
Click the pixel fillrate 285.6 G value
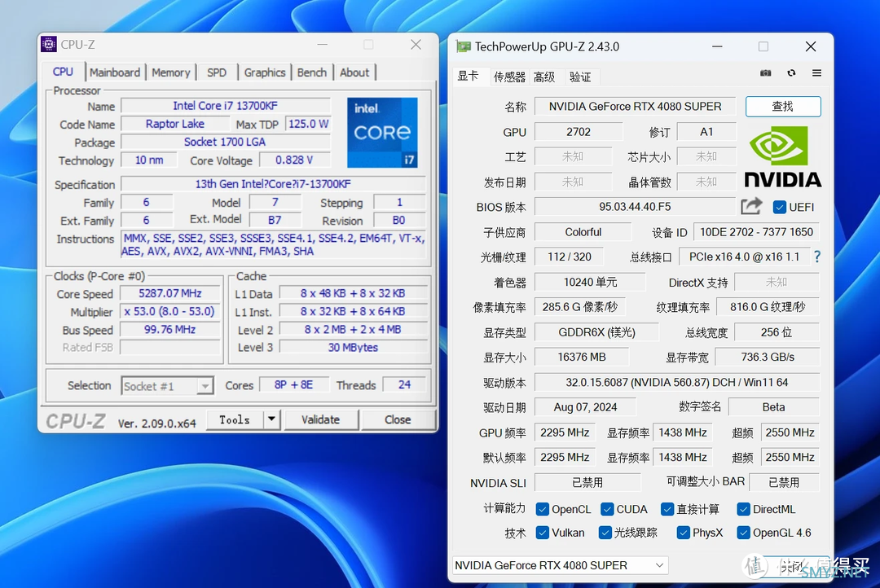tap(580, 307)
